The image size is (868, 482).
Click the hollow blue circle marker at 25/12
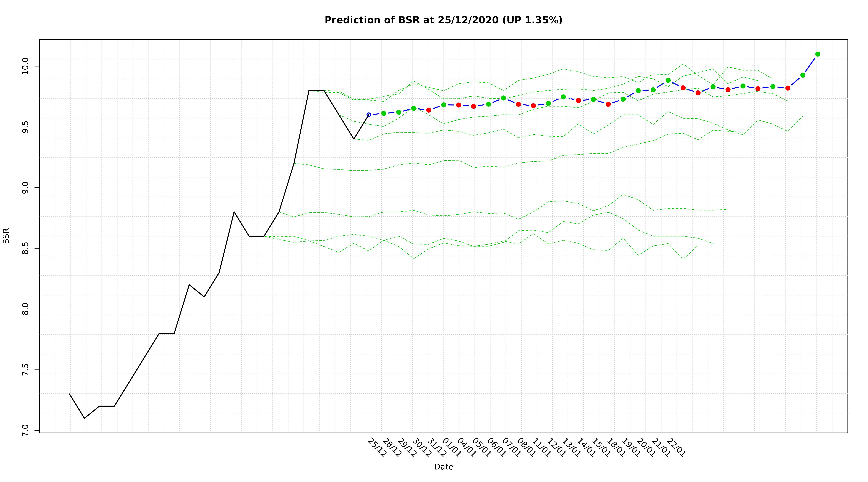[x=369, y=115]
